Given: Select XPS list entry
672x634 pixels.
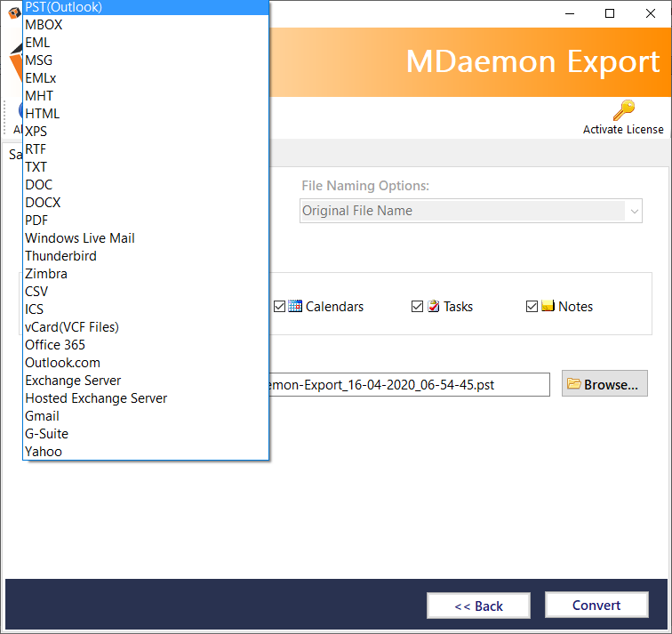Looking at the screenshot, I should pyautogui.click(x=146, y=132).
